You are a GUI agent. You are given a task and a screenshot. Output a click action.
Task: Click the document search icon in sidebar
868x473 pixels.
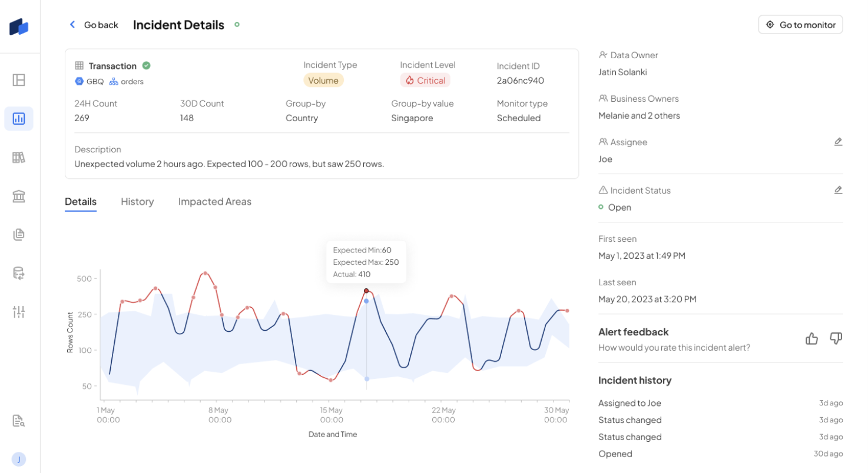click(19, 421)
